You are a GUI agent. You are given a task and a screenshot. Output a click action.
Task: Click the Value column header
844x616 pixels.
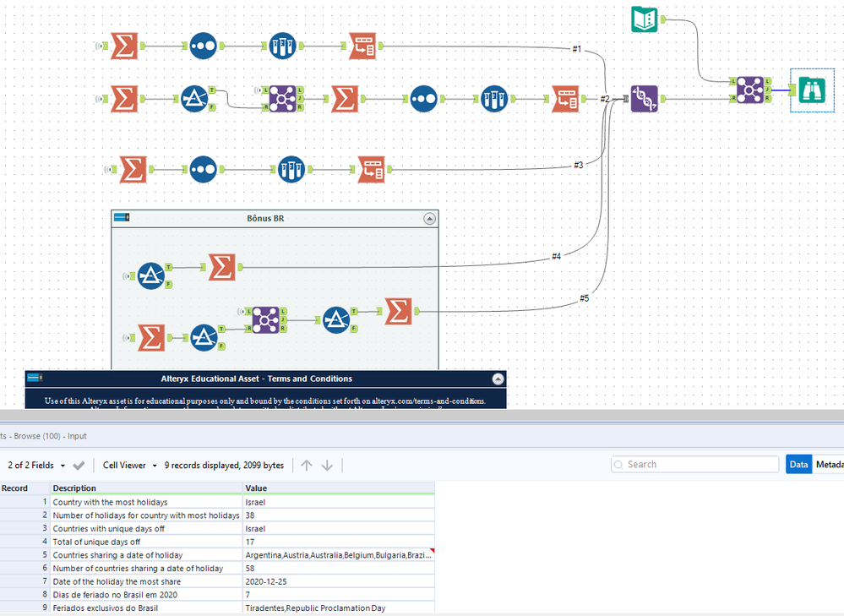coord(339,488)
